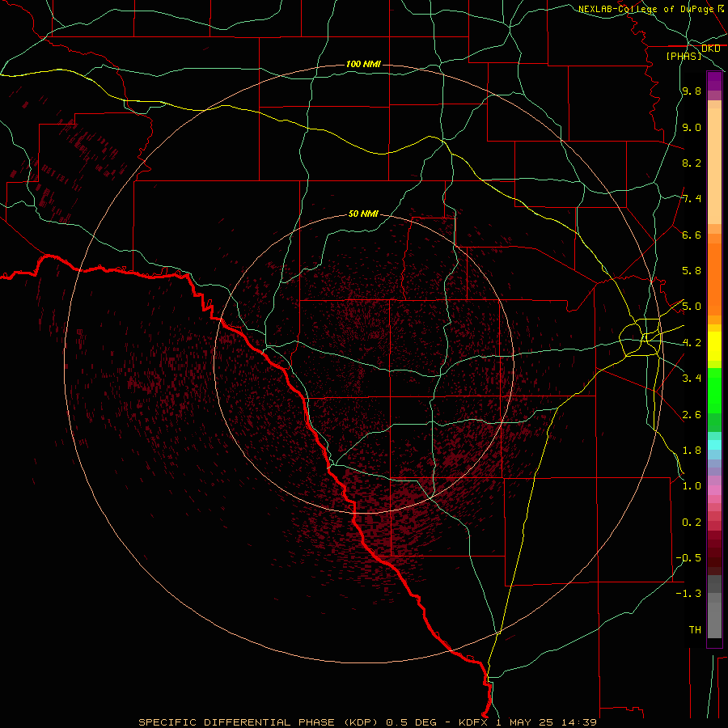Select the bright green swatch beside 3.4
728x728 pixels.
[x=714, y=391]
